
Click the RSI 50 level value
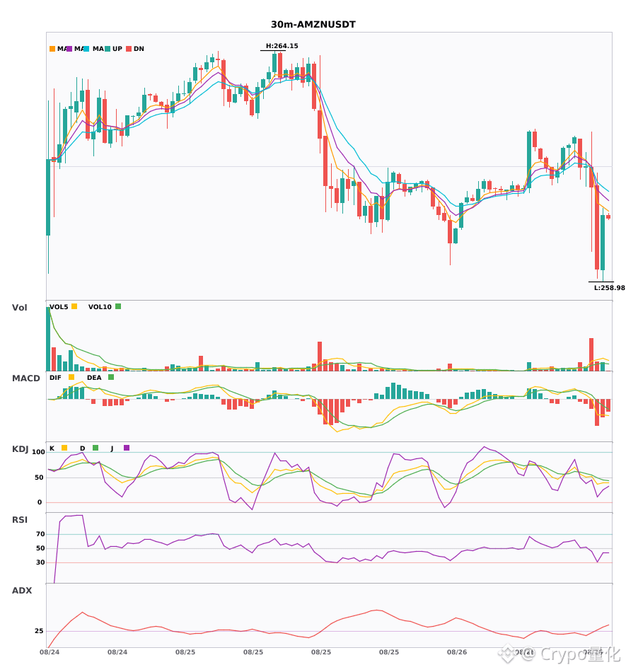point(40,548)
